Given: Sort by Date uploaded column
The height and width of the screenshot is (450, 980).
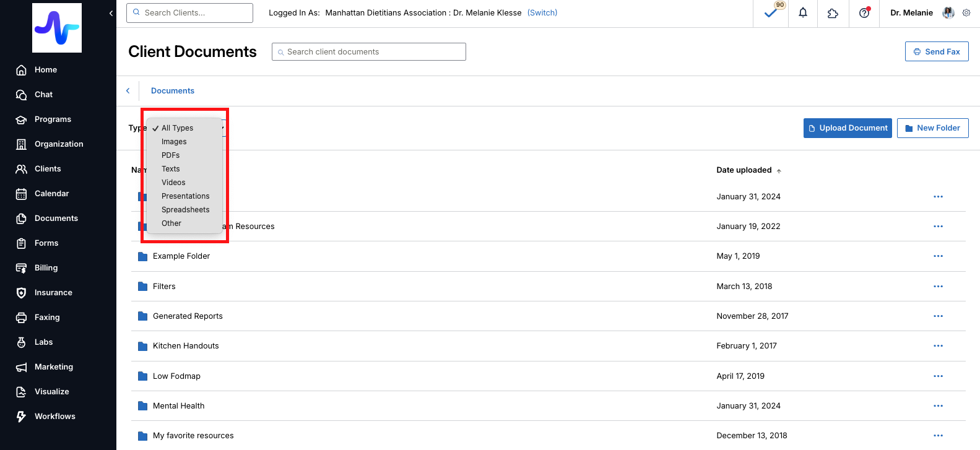Looking at the screenshot, I should (x=748, y=170).
